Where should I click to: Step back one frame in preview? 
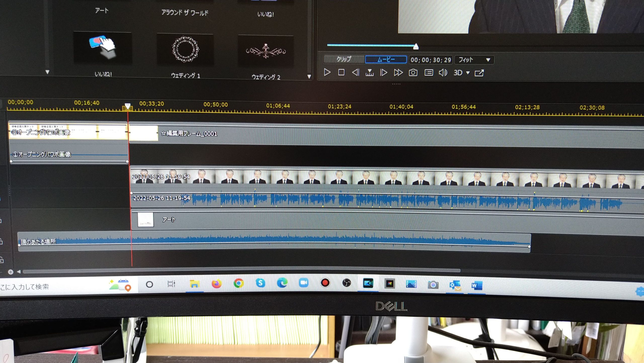coord(355,73)
